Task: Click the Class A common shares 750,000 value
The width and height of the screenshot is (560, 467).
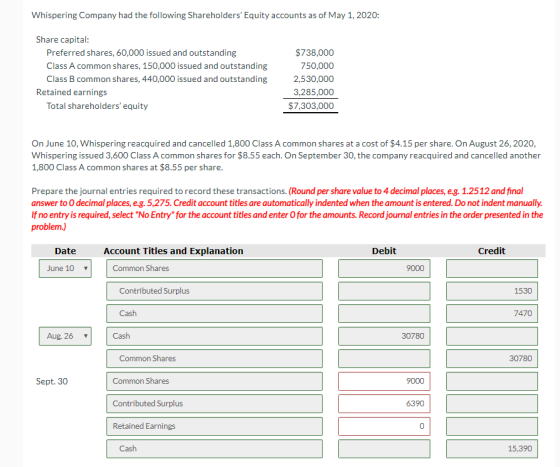Action: pos(317,66)
